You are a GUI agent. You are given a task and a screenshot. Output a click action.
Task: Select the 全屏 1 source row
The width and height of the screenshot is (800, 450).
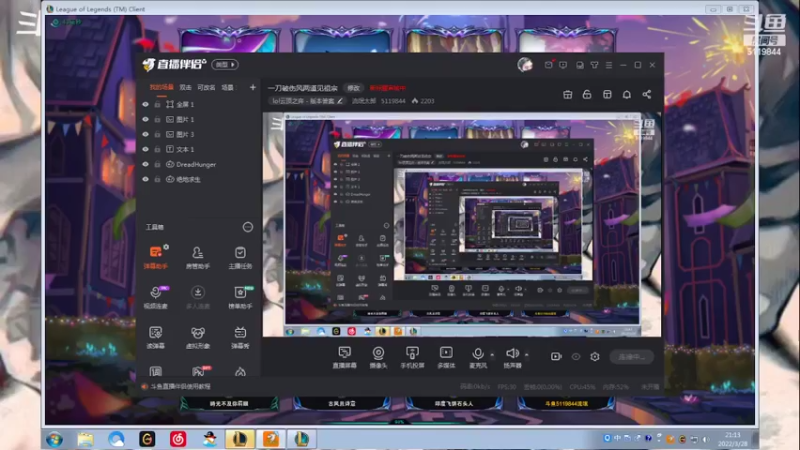[198, 104]
